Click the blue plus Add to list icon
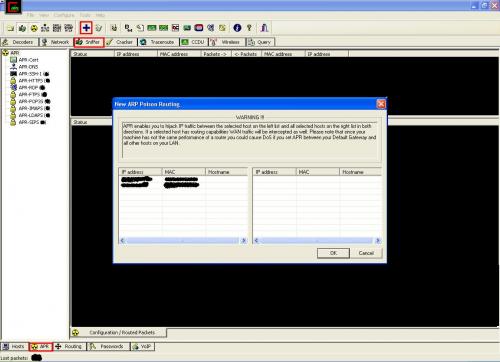The height and width of the screenshot is (362, 500). point(86,28)
